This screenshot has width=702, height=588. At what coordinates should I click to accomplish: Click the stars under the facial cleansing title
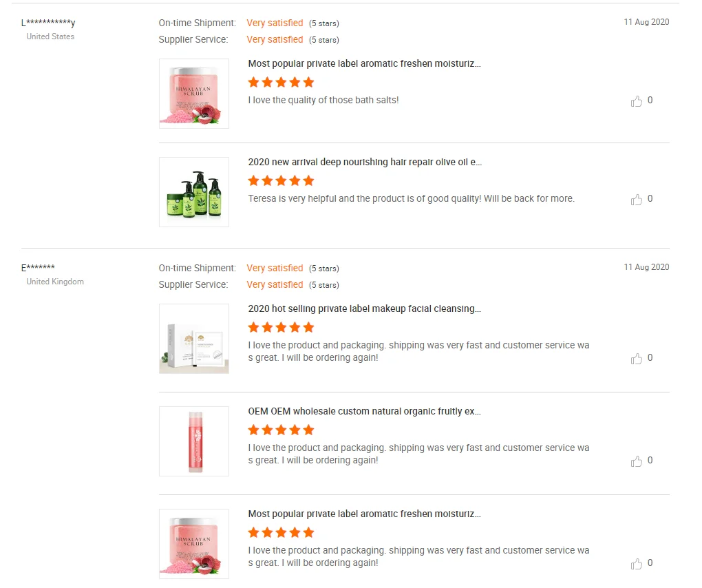pos(281,327)
